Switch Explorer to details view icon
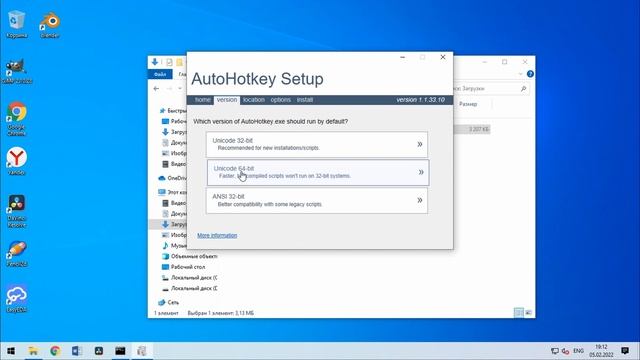 click(x=518, y=313)
